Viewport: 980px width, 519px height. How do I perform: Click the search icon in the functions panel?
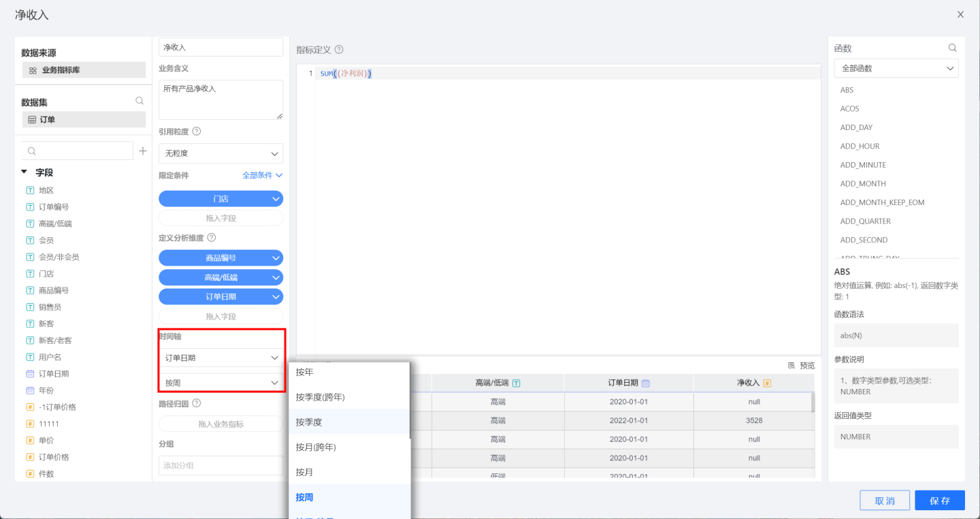pyautogui.click(x=952, y=48)
